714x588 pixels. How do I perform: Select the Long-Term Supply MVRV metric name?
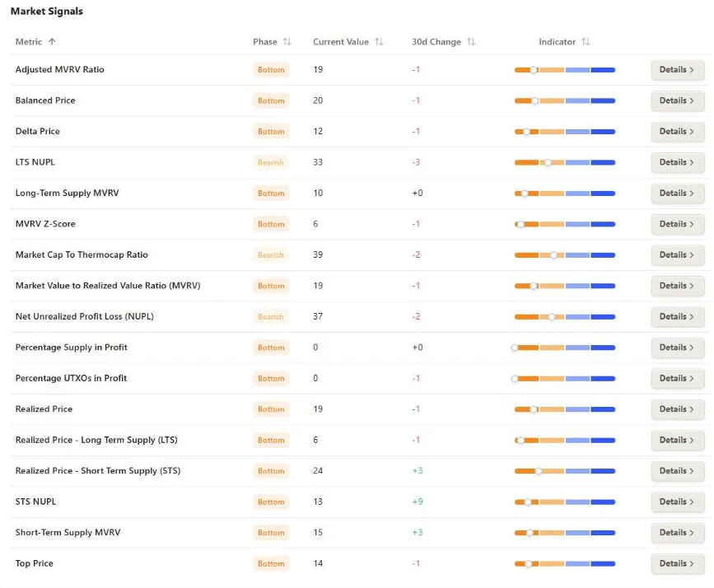click(x=67, y=193)
